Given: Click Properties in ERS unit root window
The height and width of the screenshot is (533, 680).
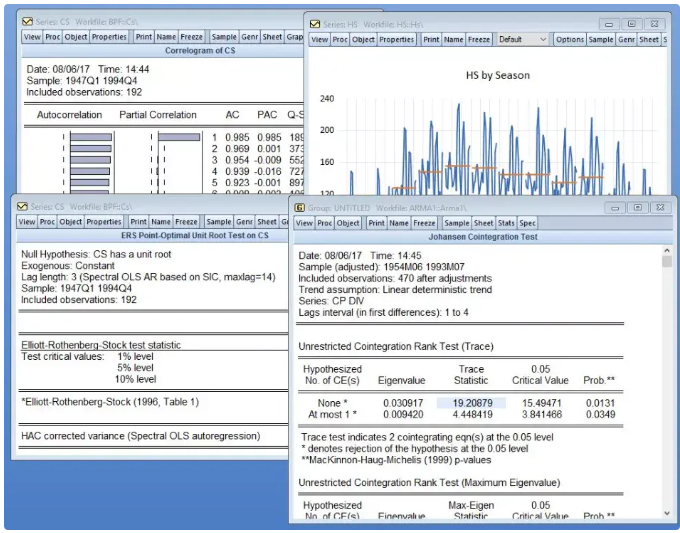Looking at the screenshot, I should click(104, 222).
